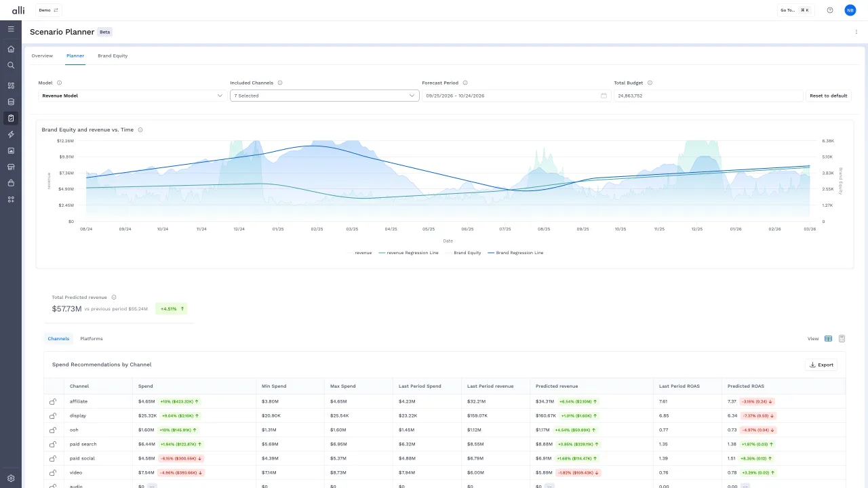Open the Brand Equity tab
The width and height of the screenshot is (868, 488).
click(x=113, y=56)
